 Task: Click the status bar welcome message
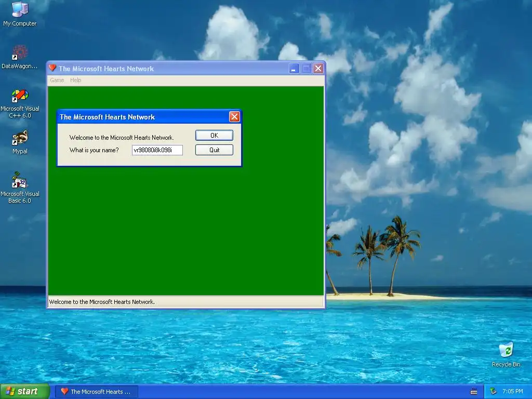pos(102,302)
